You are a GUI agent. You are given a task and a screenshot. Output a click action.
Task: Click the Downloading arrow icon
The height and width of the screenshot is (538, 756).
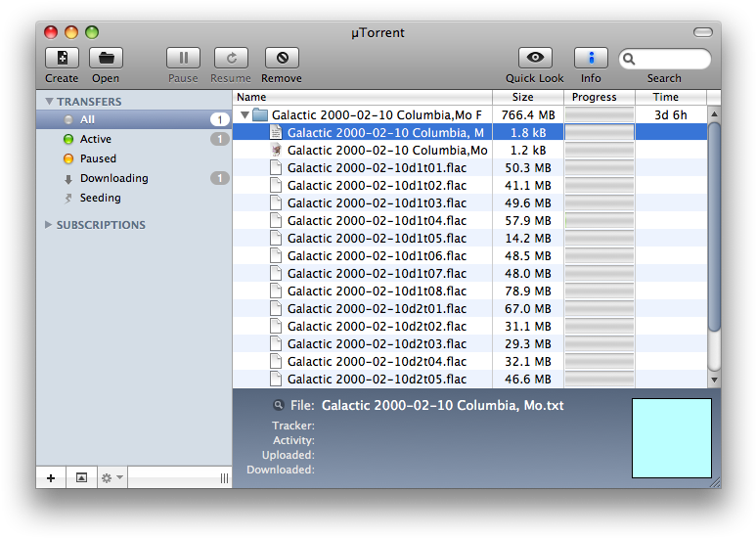[x=68, y=179]
